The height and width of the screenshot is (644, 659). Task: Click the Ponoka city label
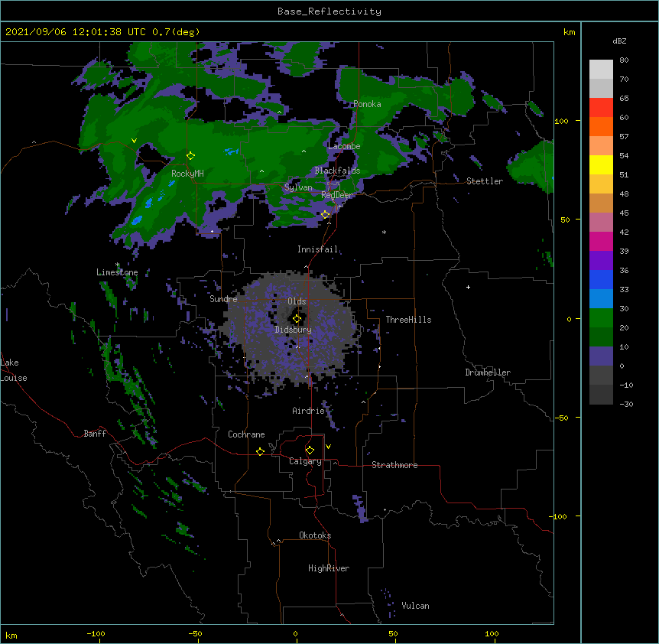367,104
